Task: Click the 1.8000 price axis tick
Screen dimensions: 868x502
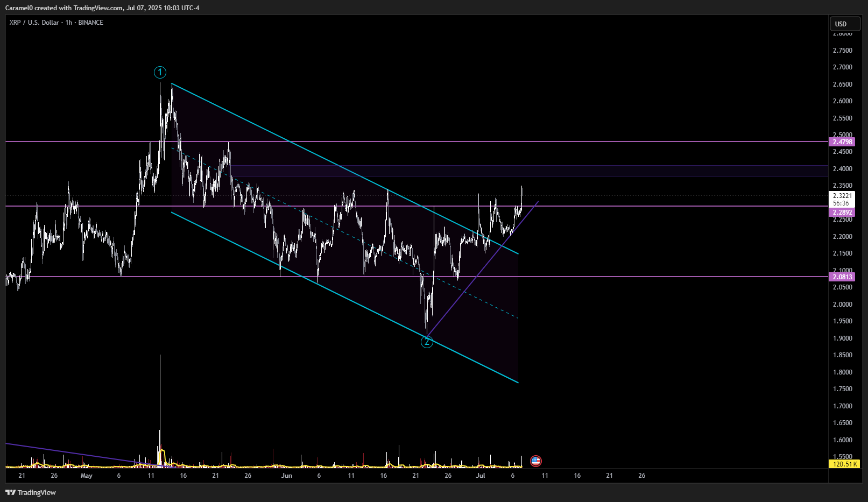Action: [843, 372]
